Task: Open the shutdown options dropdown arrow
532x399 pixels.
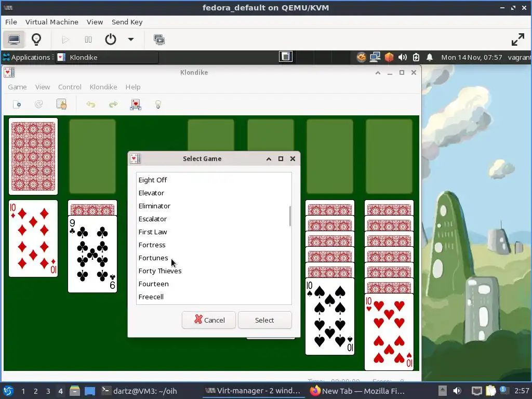Action: 130,39
